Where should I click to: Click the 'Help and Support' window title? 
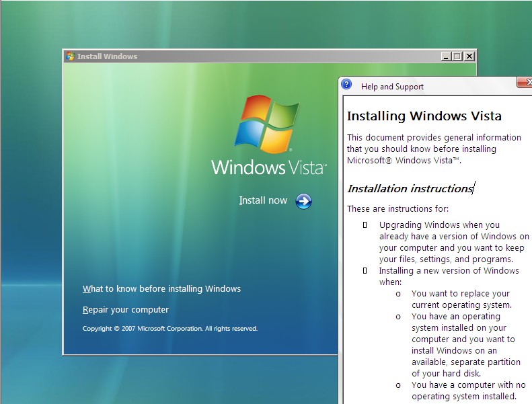[x=392, y=87]
